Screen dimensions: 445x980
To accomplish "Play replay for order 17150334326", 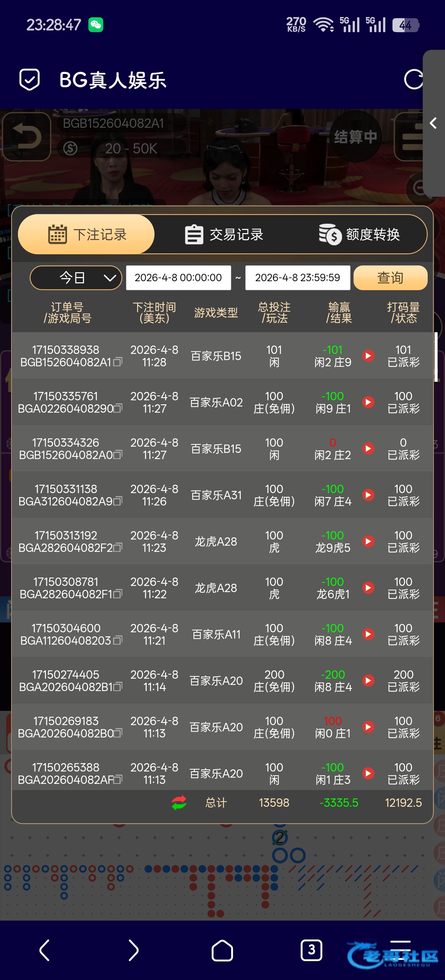I will [368, 449].
